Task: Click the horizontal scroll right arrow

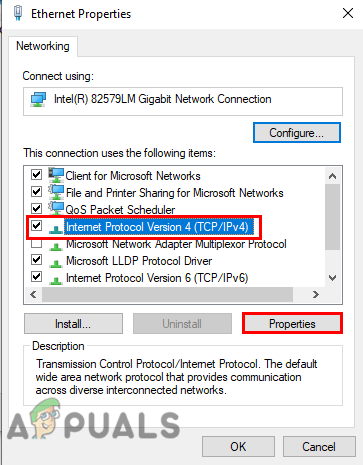Action: point(315,295)
